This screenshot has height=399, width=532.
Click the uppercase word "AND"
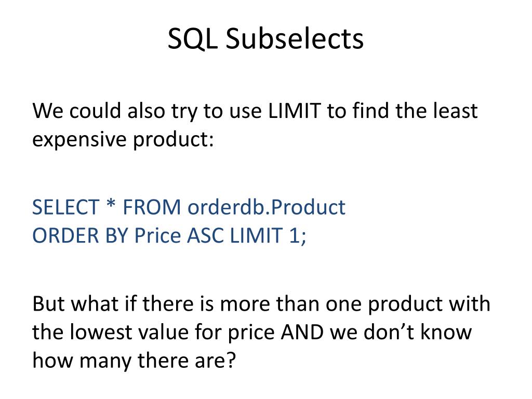coord(302,332)
